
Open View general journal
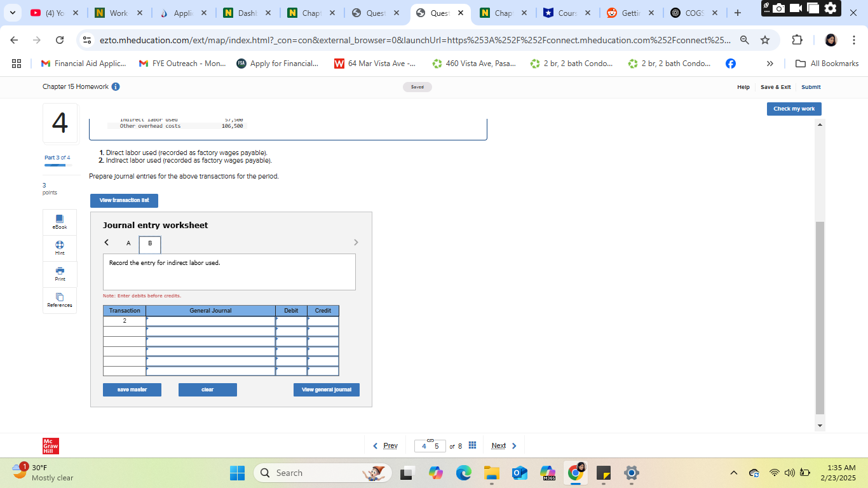tap(327, 390)
